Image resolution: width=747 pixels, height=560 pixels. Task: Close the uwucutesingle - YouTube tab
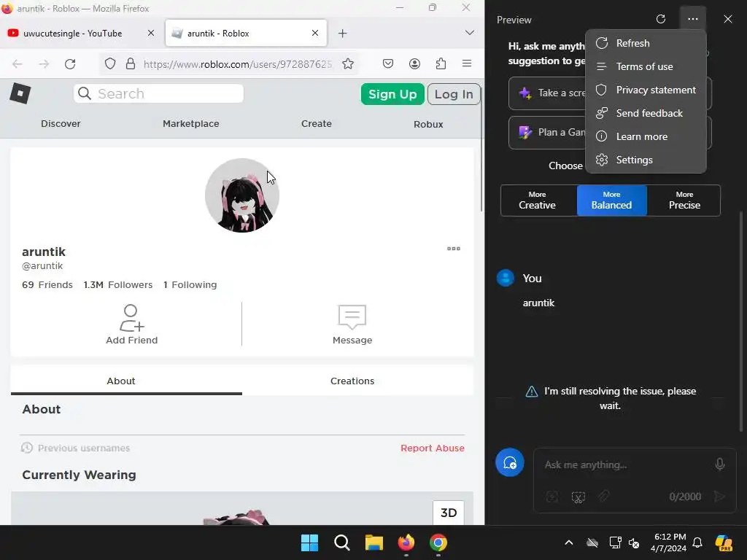(x=150, y=33)
